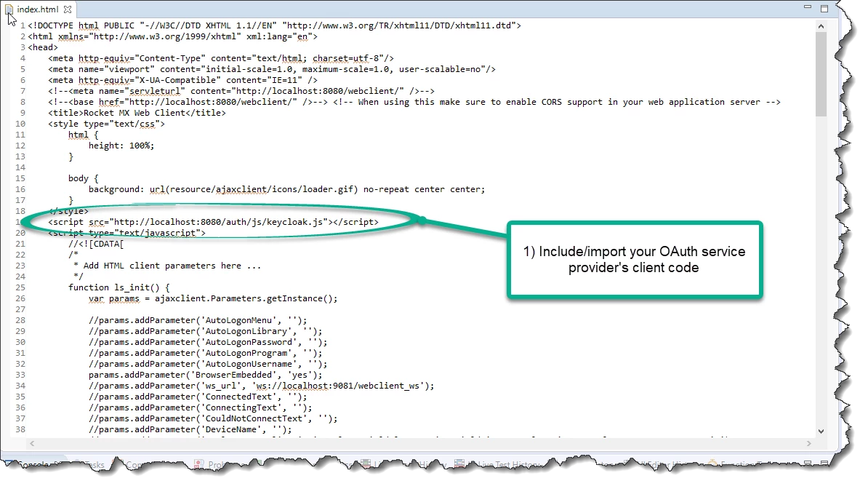
Task: Maximize the editor area
Action: point(824,8)
